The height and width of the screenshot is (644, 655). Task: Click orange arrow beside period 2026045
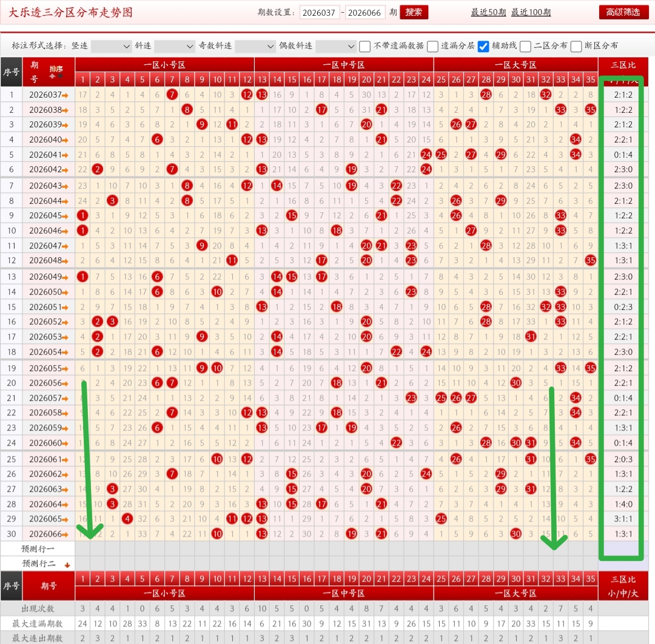pos(65,216)
